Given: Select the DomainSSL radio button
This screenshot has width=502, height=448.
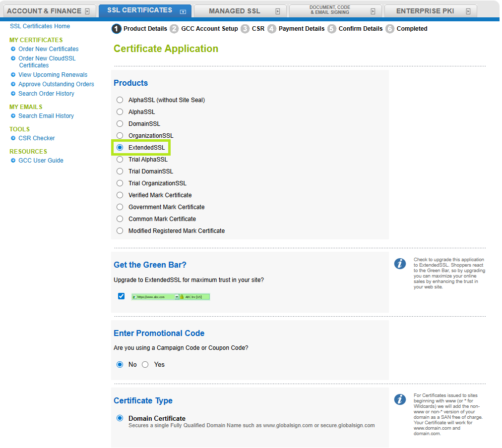Looking at the screenshot, I should 120,124.
